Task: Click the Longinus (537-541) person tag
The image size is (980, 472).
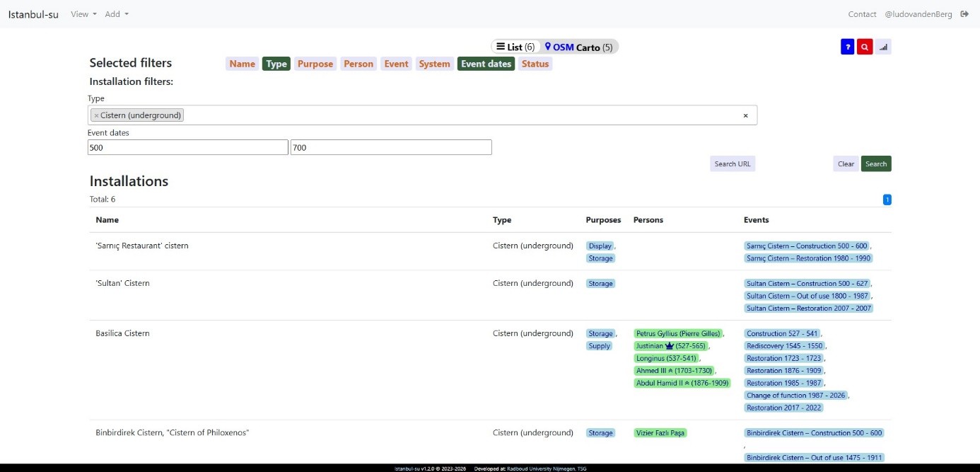Action: click(665, 358)
